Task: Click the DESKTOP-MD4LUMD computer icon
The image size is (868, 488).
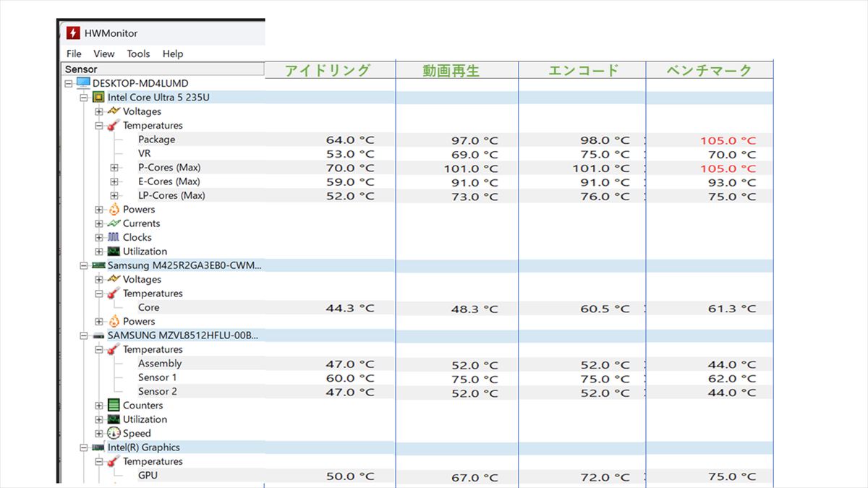Action: 83,83
